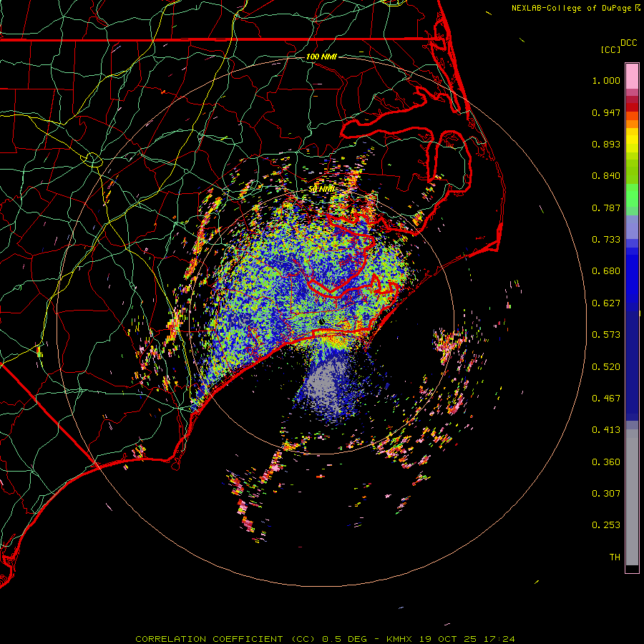Click the DCC label above the color scale
The image size is (644, 644).
[x=628, y=43]
